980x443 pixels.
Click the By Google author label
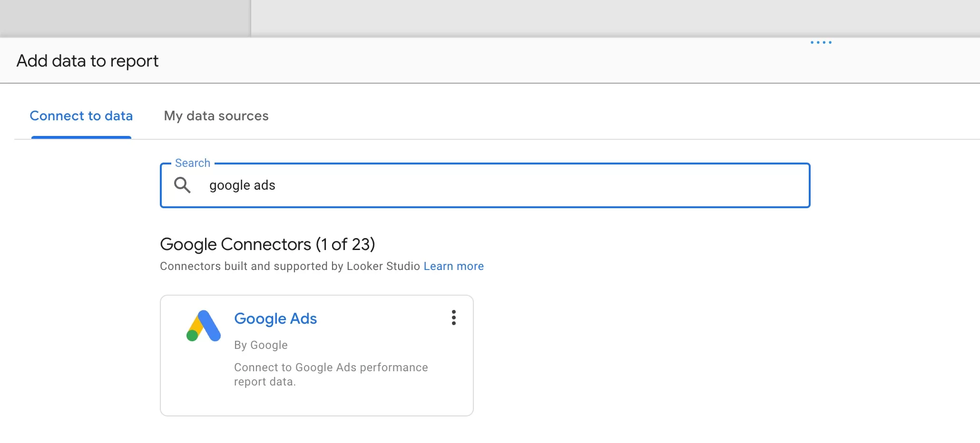[x=261, y=345]
